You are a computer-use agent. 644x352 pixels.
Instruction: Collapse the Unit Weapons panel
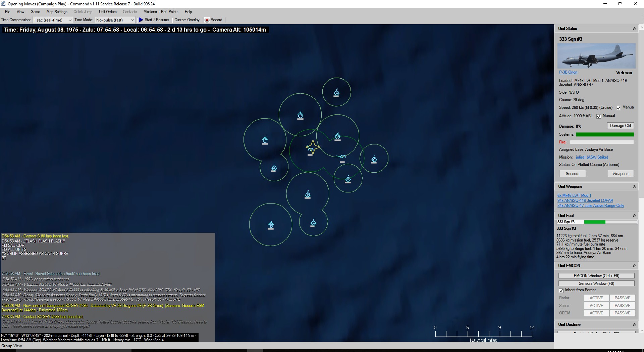634,187
